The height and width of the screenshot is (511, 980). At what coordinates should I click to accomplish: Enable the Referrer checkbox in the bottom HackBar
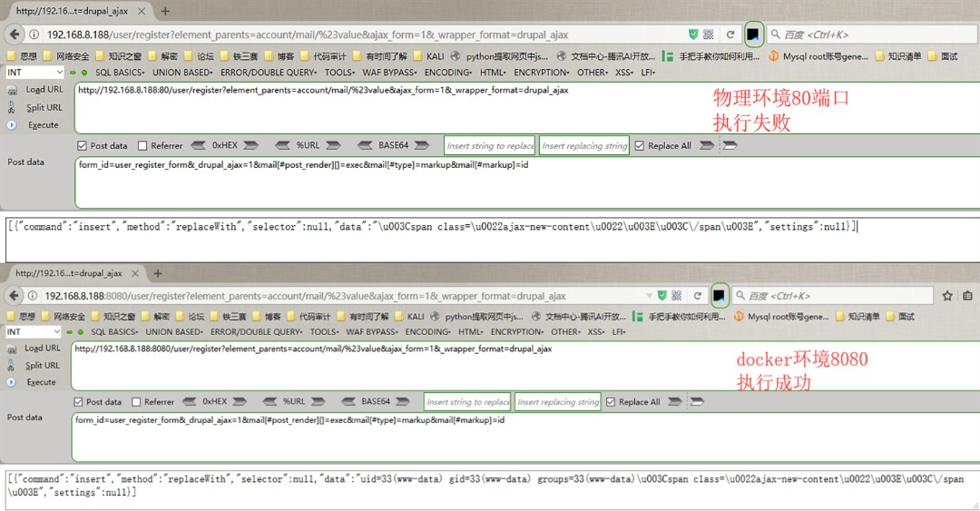tap(137, 402)
